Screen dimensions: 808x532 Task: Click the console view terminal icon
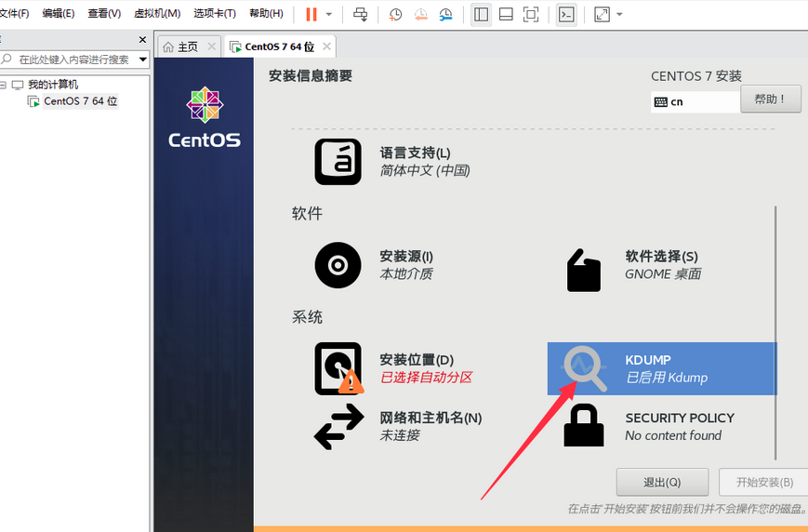coord(565,14)
